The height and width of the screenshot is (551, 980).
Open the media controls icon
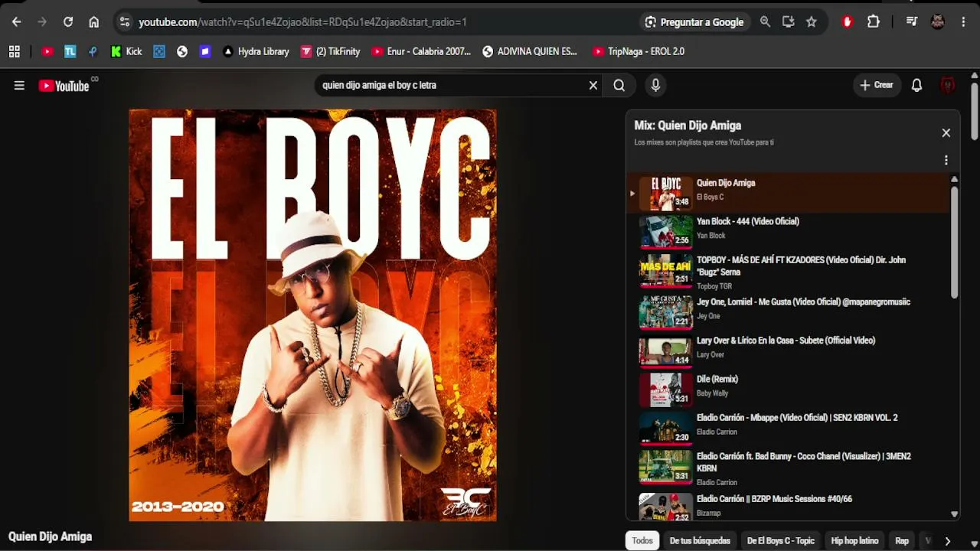click(911, 22)
